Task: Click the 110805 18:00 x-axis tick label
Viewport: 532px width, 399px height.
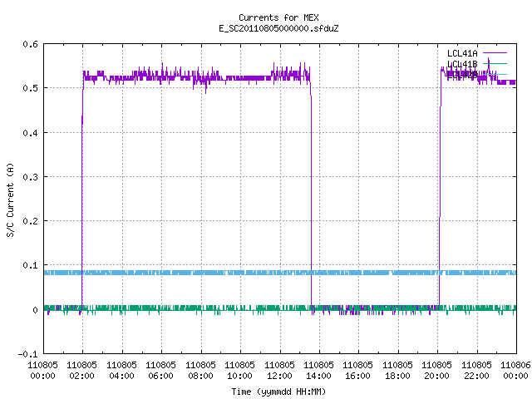Action: pyautogui.click(x=397, y=370)
